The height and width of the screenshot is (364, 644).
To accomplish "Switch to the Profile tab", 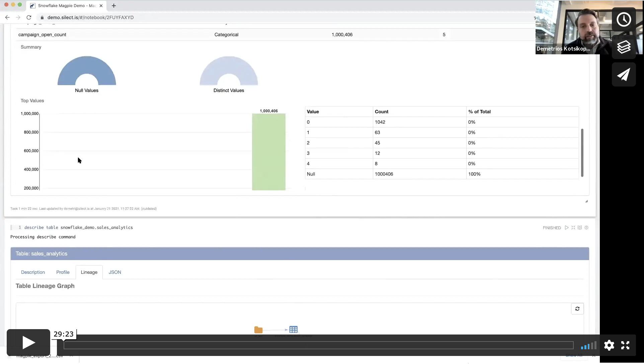I will [x=63, y=272].
